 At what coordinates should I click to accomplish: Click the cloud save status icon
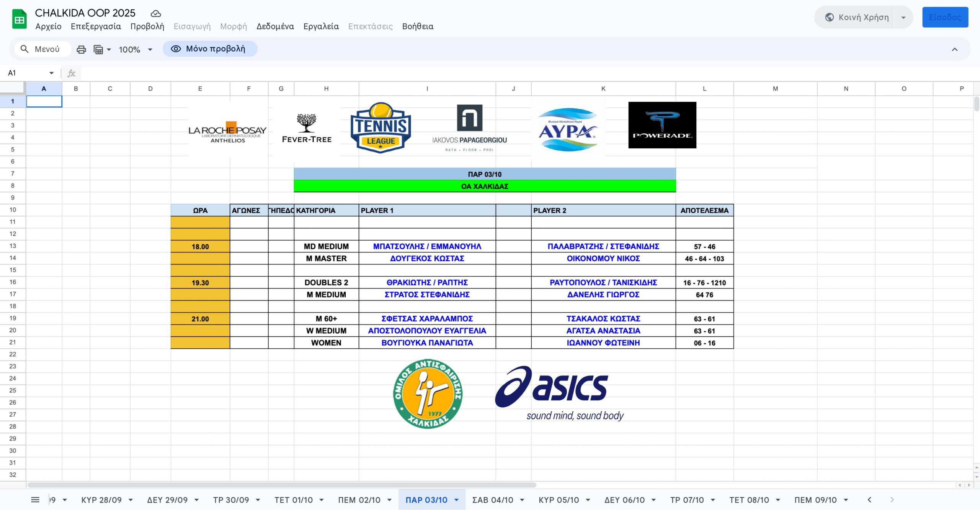pyautogui.click(x=155, y=13)
